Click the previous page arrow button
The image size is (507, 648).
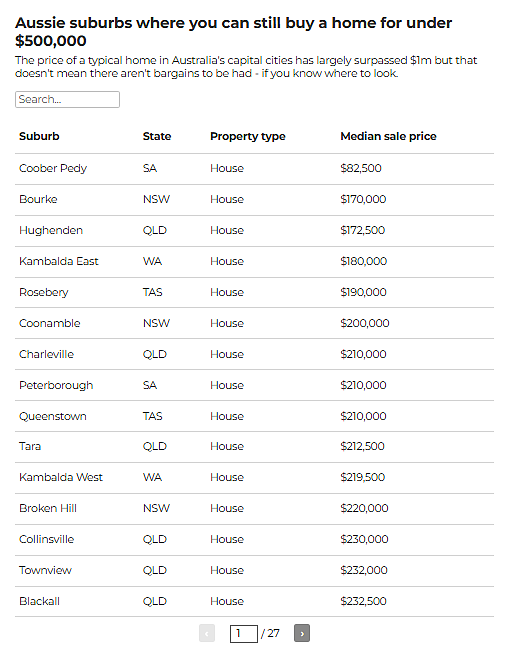(207, 633)
